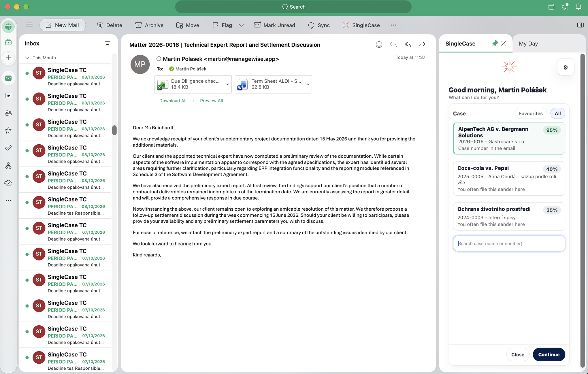Image resolution: width=588 pixels, height=374 pixels.
Task: Click the top Search bar
Action: [293, 7]
